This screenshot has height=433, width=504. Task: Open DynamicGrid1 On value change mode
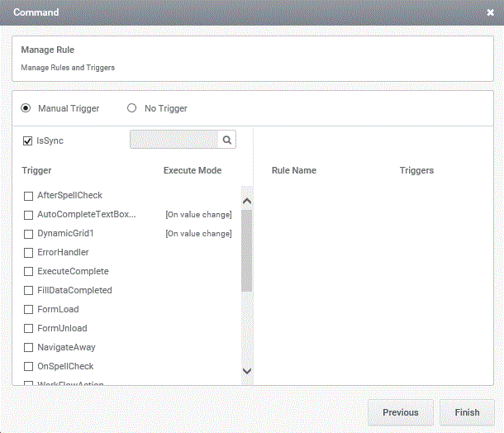(x=198, y=234)
